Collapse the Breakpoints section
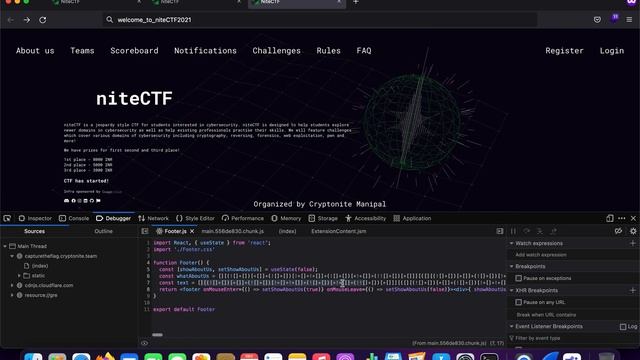This screenshot has width=640, height=360. [511, 266]
